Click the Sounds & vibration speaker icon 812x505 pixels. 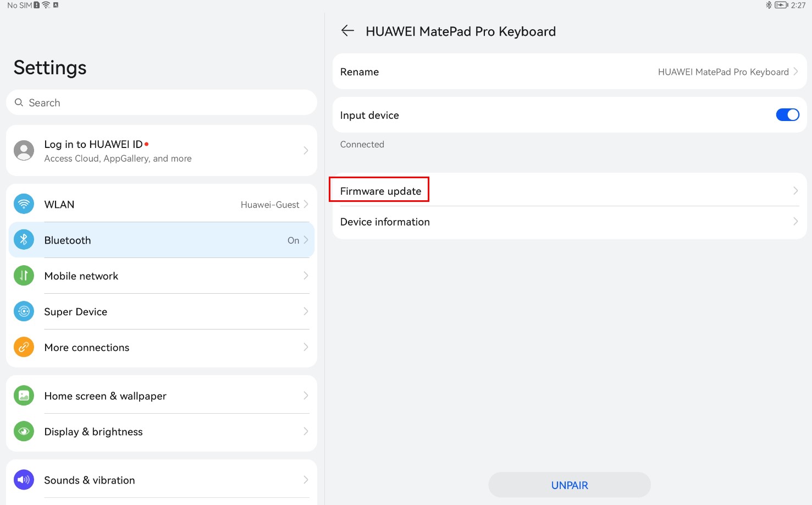click(x=24, y=480)
